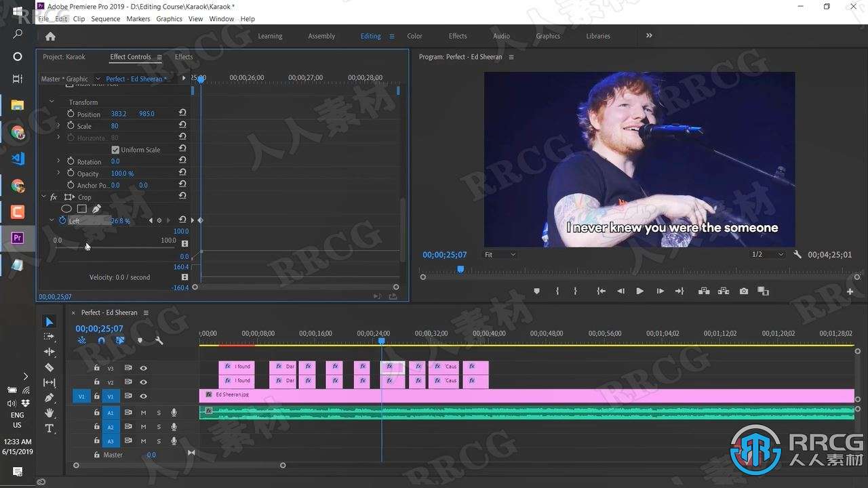Open the Graphics menu
The height and width of the screenshot is (488, 868).
[169, 19]
